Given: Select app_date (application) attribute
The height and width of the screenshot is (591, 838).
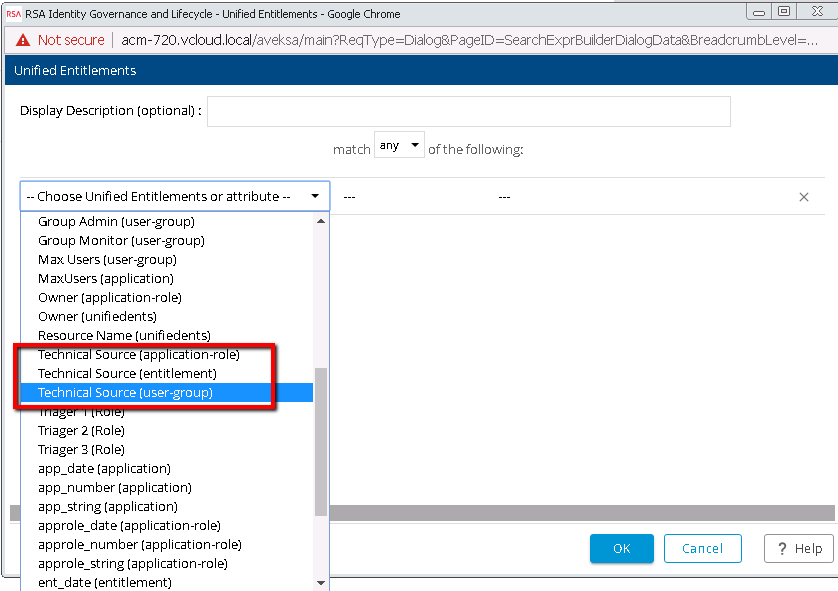Looking at the screenshot, I should pyautogui.click(x=104, y=469).
